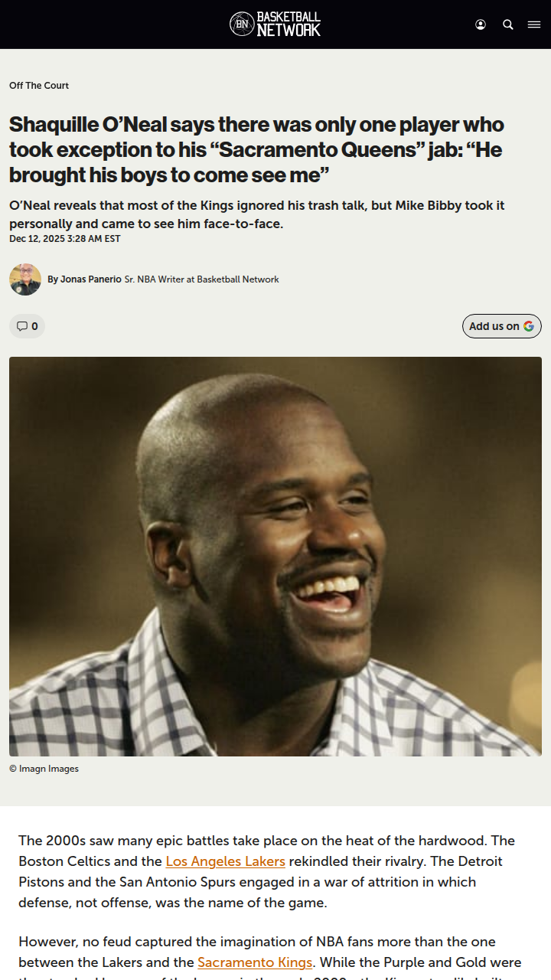Click the Dec 12, 2025 publish timestamp
Image resolution: width=551 pixels, height=980 pixels.
[65, 239]
